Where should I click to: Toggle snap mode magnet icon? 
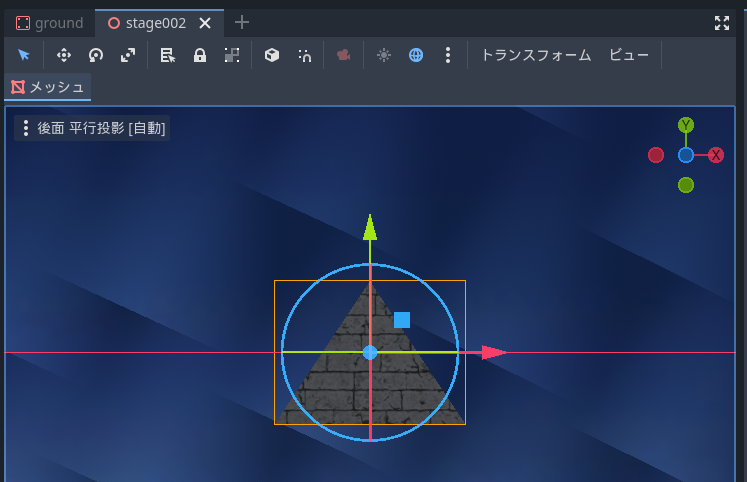click(x=304, y=55)
